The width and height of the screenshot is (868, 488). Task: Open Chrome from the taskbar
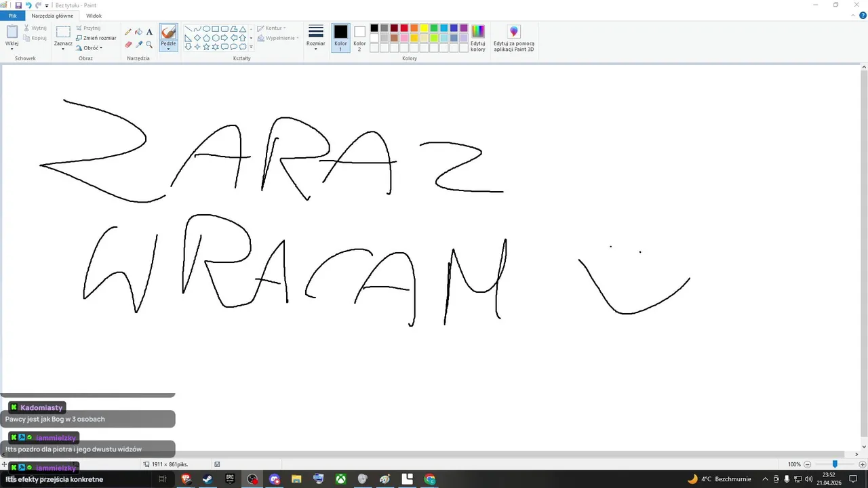click(x=429, y=479)
